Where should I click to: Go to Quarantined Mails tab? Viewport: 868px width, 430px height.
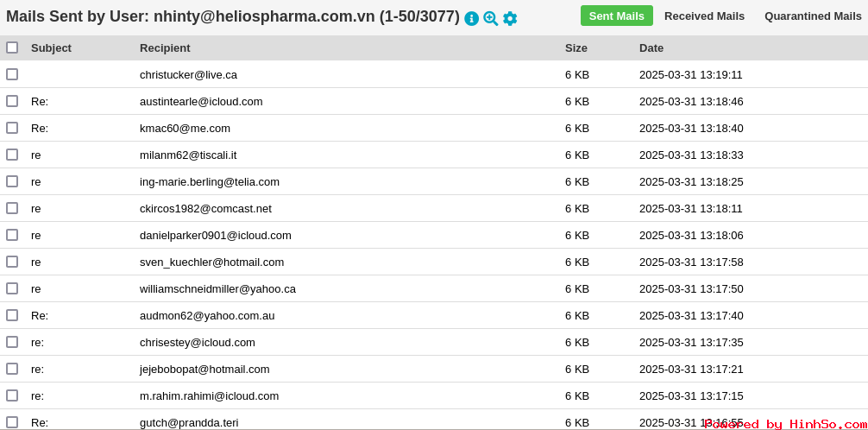point(813,16)
